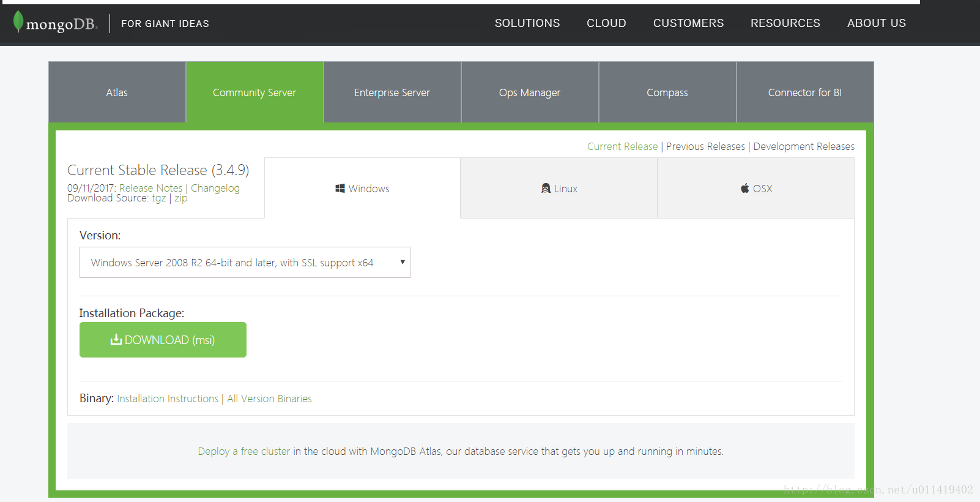This screenshot has height=502, width=980.
Task: Click the download arrow icon on button
Action: [116, 339]
